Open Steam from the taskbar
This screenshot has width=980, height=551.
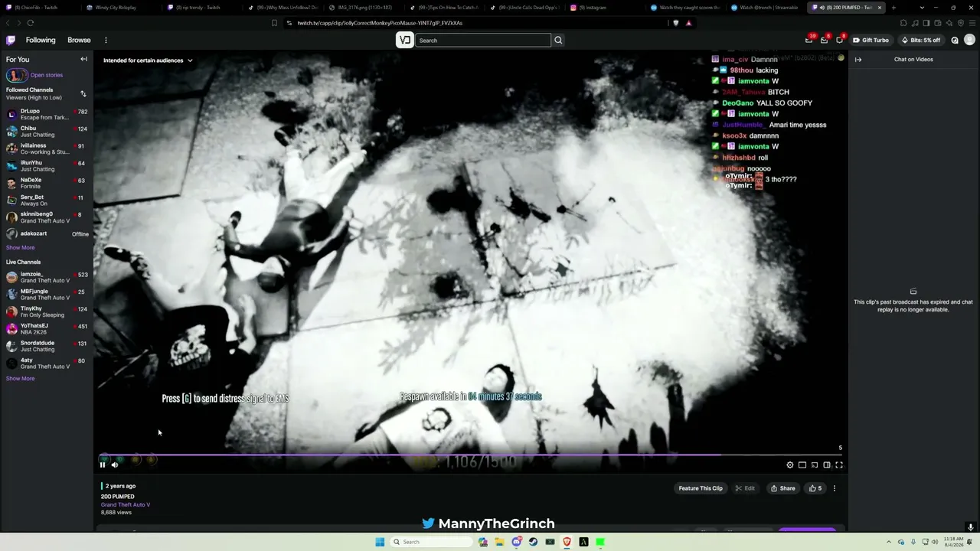533,542
